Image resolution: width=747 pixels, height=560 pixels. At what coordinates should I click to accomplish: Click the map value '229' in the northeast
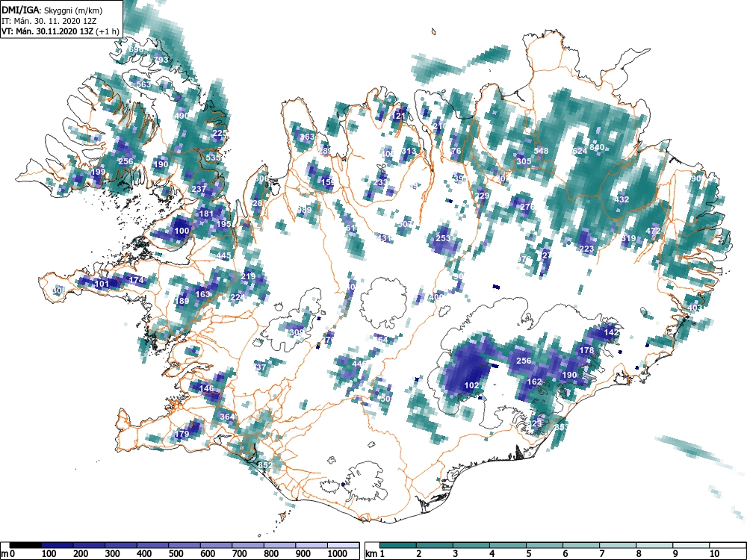coord(482,196)
